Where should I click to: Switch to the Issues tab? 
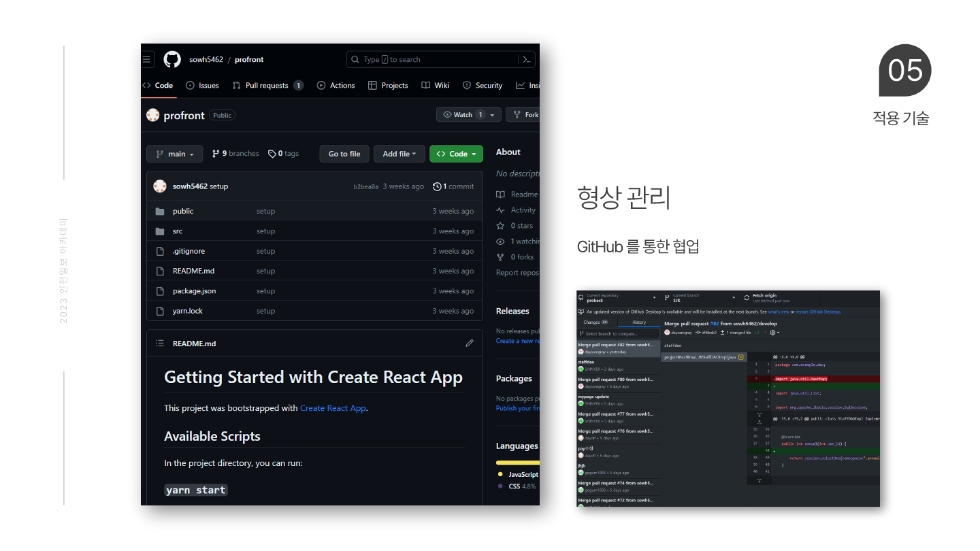(203, 86)
